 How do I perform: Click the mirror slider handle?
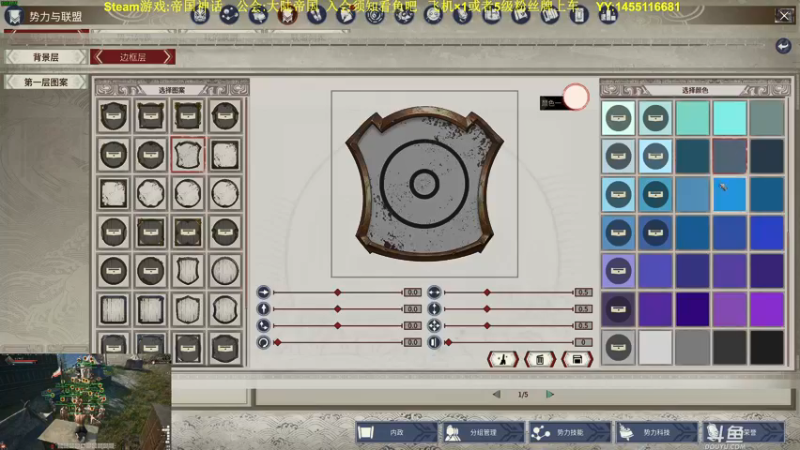448,342
